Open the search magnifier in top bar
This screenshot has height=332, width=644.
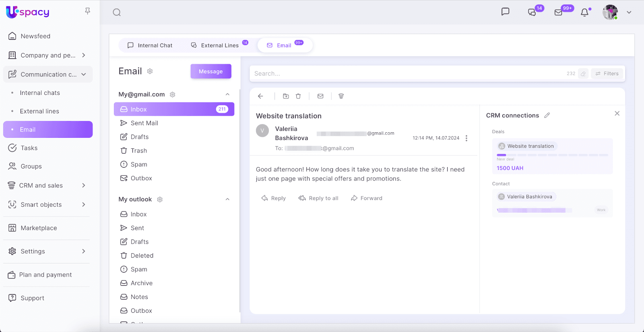pos(117,12)
